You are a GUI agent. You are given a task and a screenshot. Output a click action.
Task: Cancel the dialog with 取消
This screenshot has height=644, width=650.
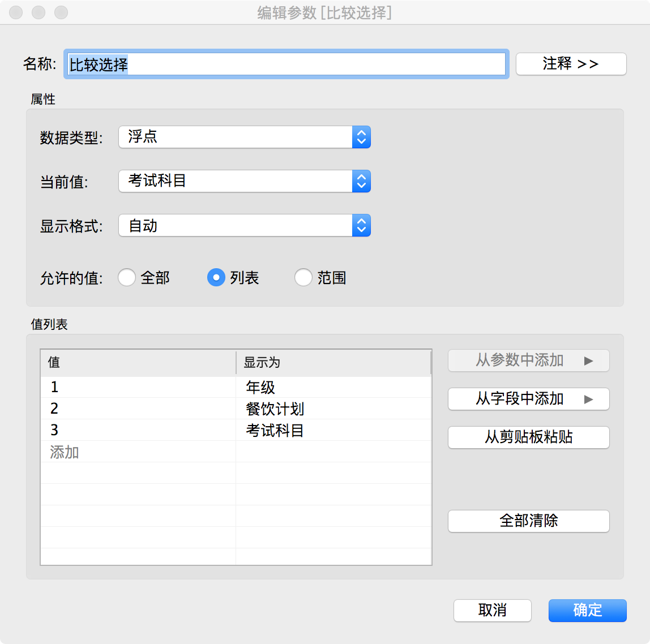tap(491, 611)
